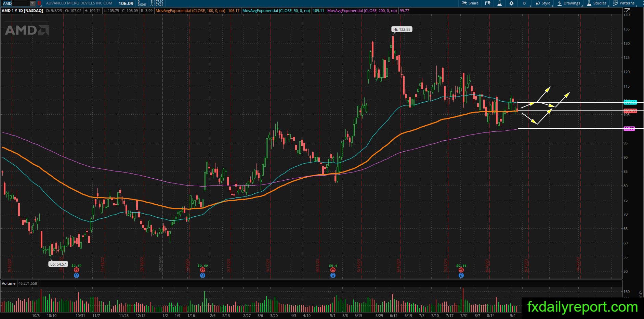The image size is (644, 319).
Task: Open the flask Edit Studies icon beside the gear
Action: (499, 3)
